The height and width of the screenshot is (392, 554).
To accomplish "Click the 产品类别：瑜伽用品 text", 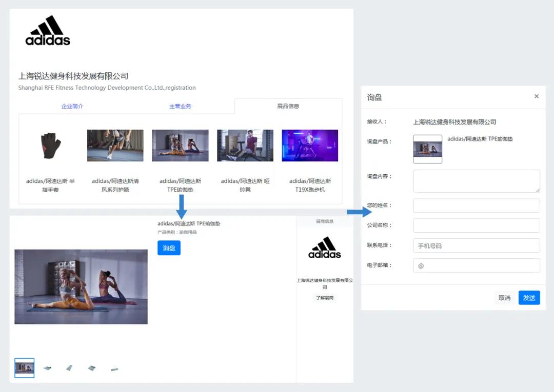I will [177, 232].
